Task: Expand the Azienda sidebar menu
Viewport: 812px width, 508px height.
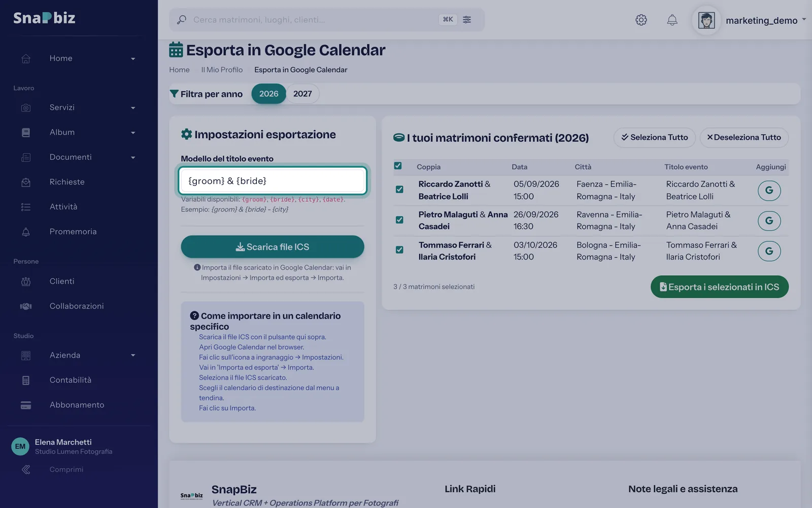Action: [133, 356]
